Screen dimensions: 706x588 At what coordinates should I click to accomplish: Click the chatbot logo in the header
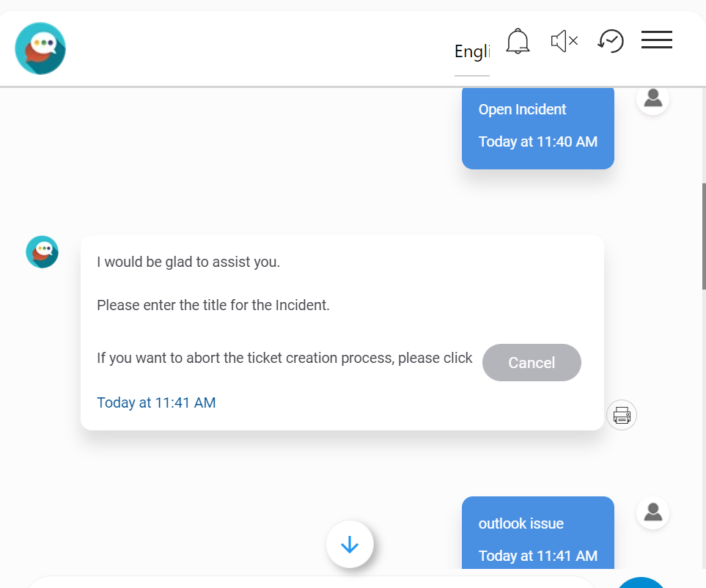40,48
